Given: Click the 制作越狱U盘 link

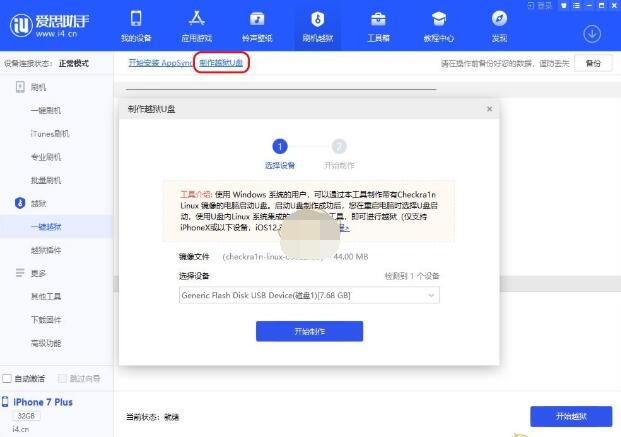Looking at the screenshot, I should (x=221, y=63).
